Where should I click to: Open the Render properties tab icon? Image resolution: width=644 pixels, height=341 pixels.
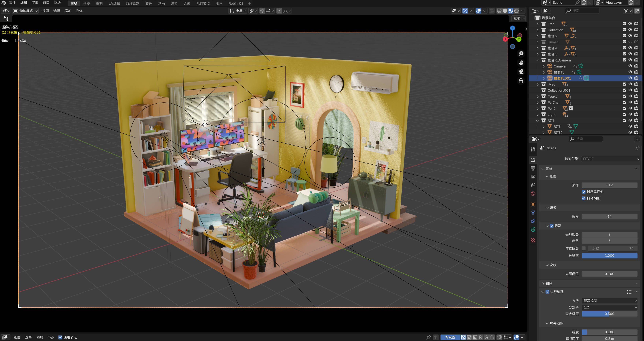(533, 160)
